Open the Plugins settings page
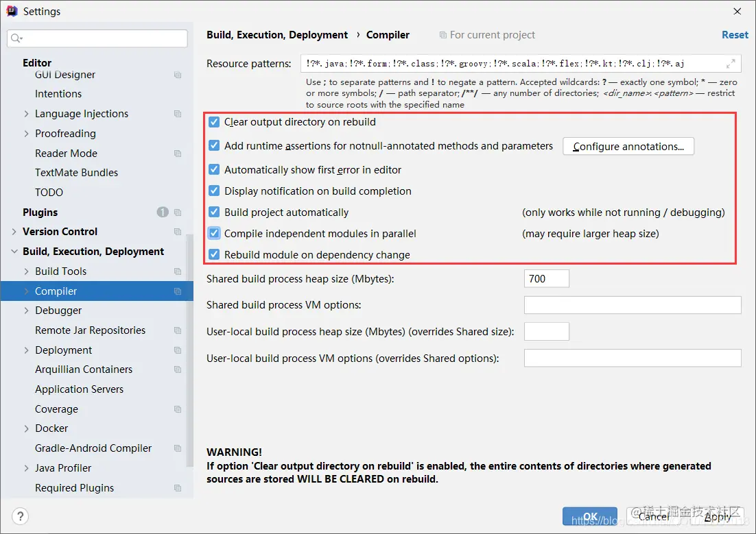756x534 pixels. pos(40,212)
